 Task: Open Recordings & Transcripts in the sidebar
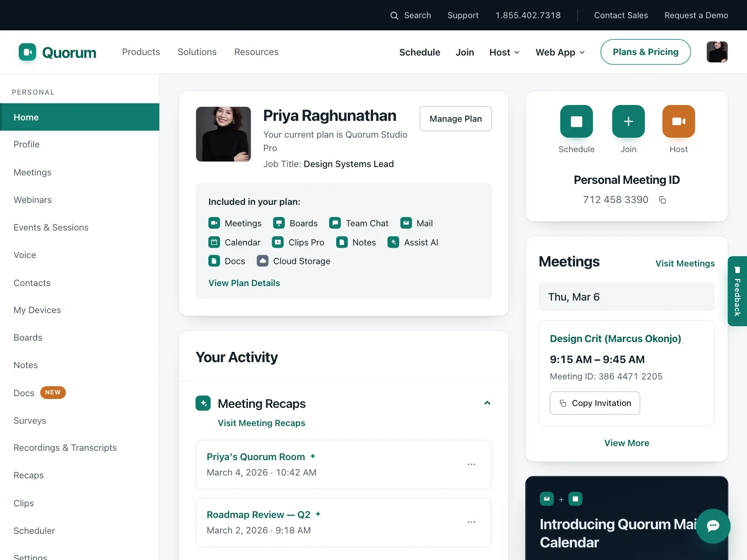pyautogui.click(x=80, y=448)
